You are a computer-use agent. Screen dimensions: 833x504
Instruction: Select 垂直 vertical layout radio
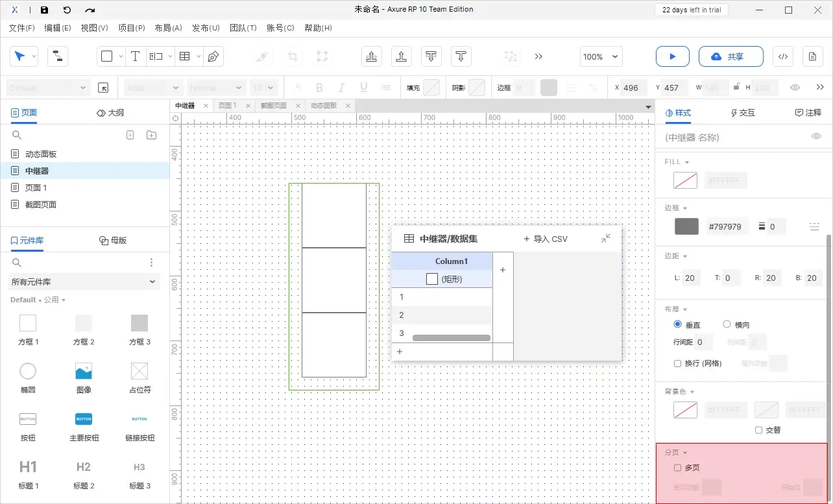tap(678, 324)
